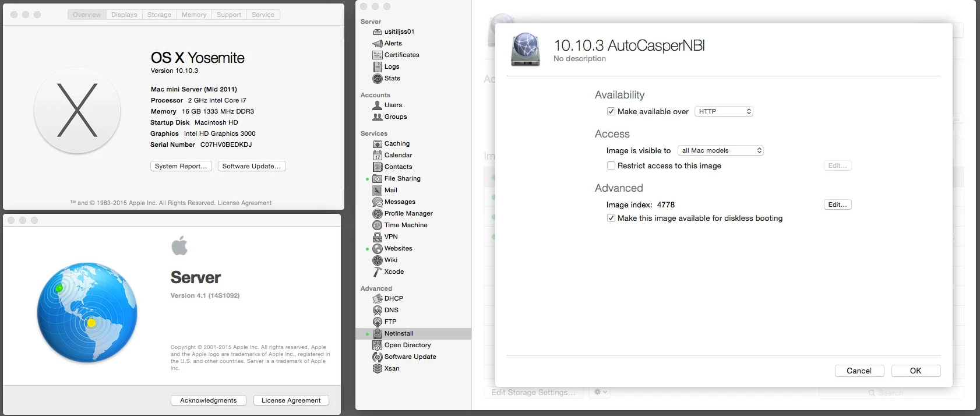Open the DNS icon under Advanced
980x416 pixels.
378,310
